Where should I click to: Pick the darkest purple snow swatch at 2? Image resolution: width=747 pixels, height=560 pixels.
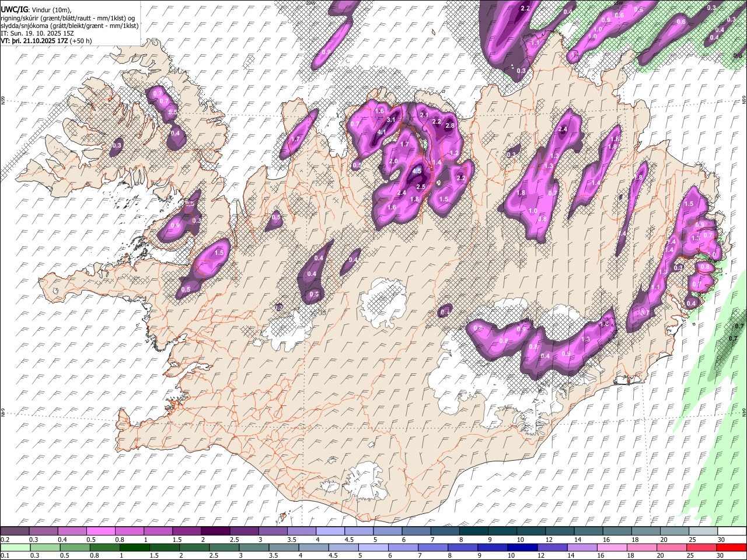[x=215, y=531]
